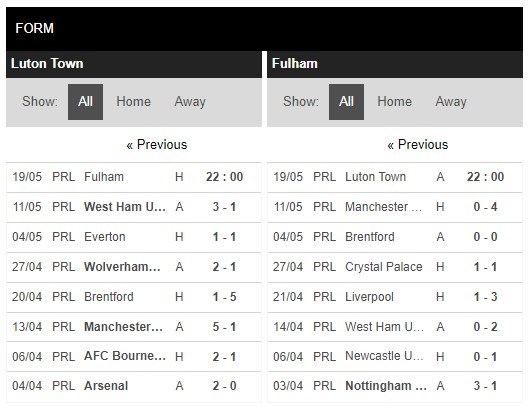Viewport: 530px width, 419px height.
Task: Open the Wolverhampton 2 - 1 match row
Action: coord(134,267)
